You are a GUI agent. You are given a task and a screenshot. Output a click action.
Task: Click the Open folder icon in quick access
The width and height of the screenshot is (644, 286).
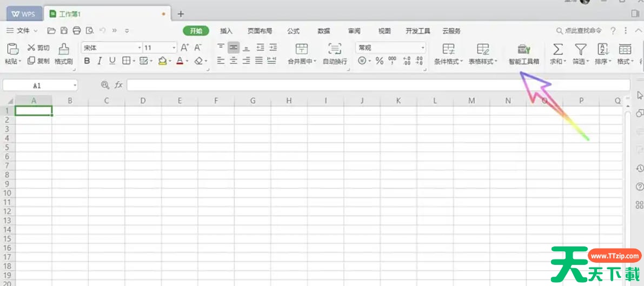51,30
